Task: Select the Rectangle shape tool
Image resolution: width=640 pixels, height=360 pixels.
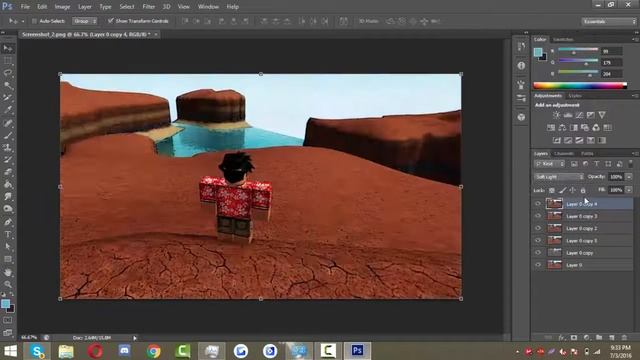Action: 8,259
